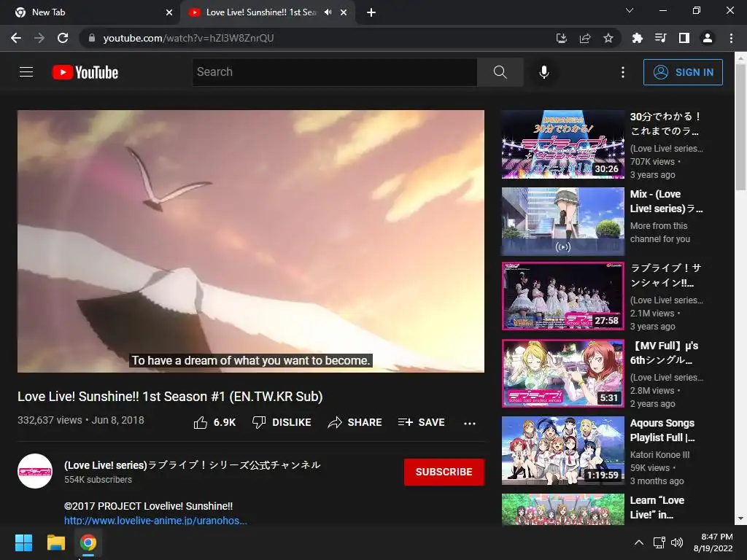
Task: Click the YouTube search input field
Action: (334, 72)
